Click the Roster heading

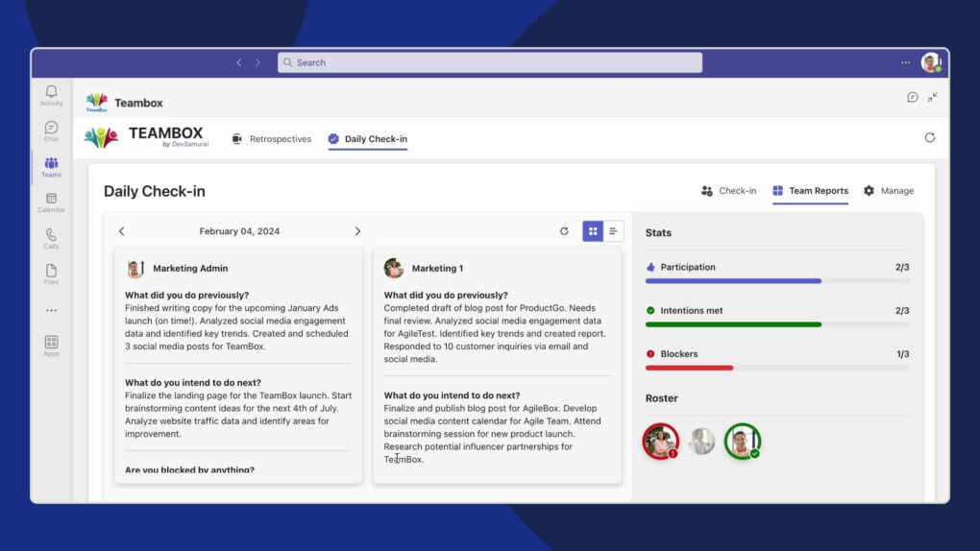tap(661, 398)
